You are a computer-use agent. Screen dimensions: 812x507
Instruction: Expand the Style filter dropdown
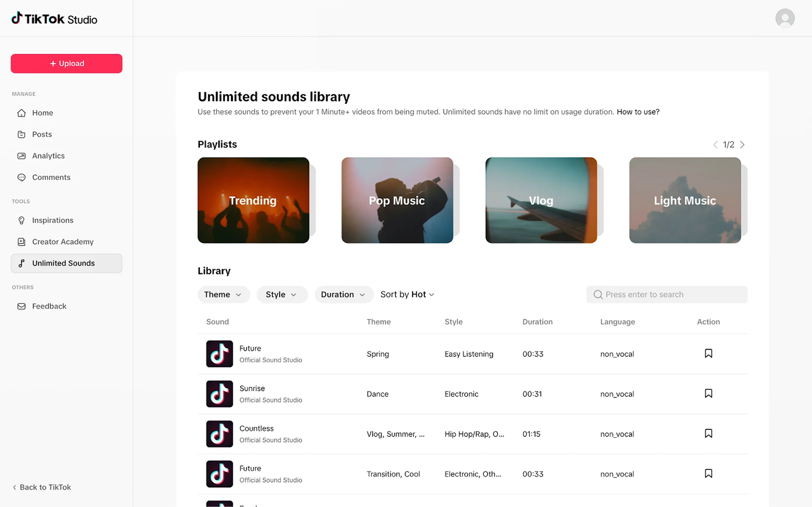282,294
